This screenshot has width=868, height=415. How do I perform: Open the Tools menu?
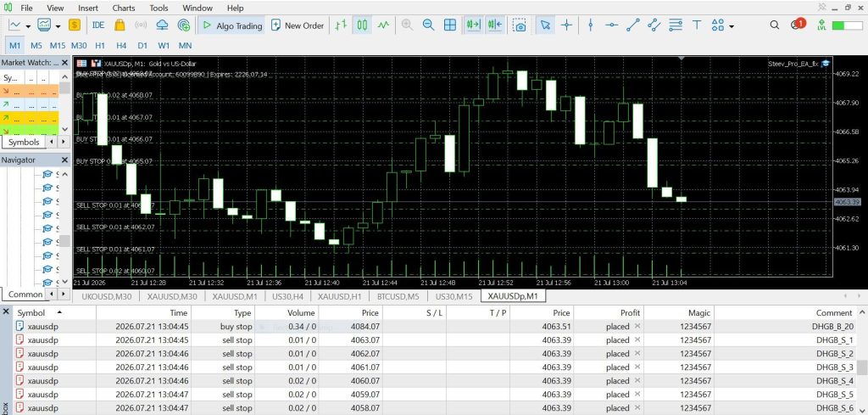point(159,8)
